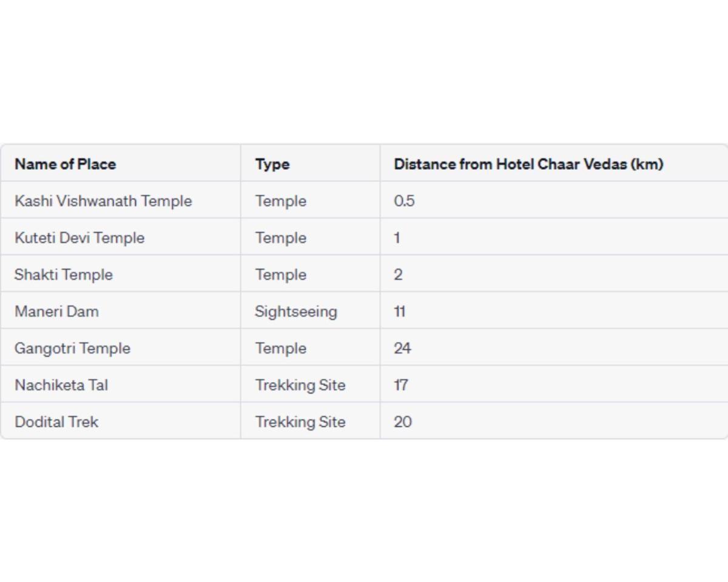Click the 'Type' column header
This screenshot has width=728, height=582.
point(272,164)
